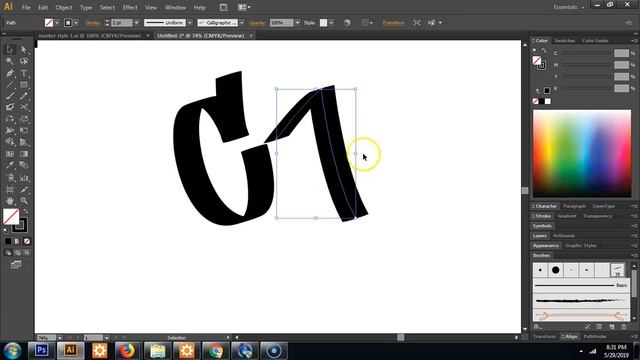Open the Essentials workspace switcher

pos(569,7)
